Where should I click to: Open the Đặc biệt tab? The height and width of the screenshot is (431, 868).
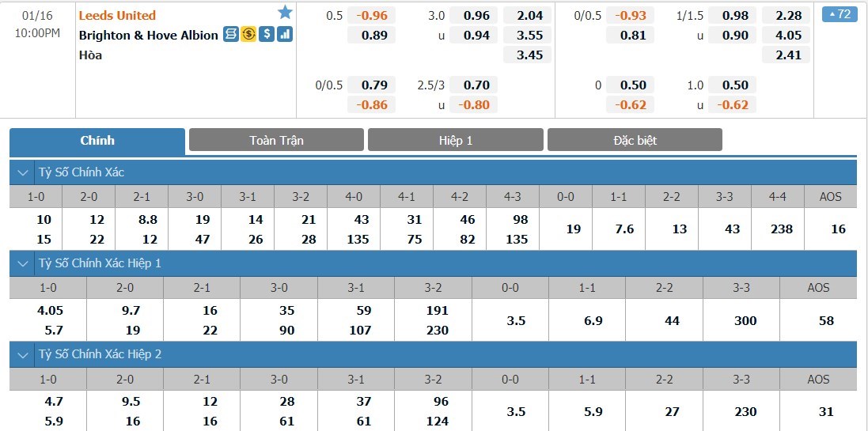point(635,141)
